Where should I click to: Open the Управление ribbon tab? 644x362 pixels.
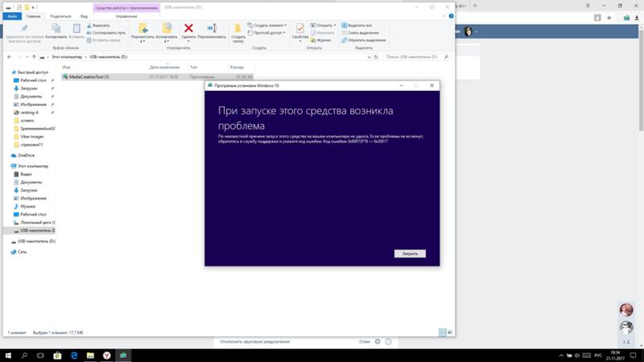coord(126,16)
